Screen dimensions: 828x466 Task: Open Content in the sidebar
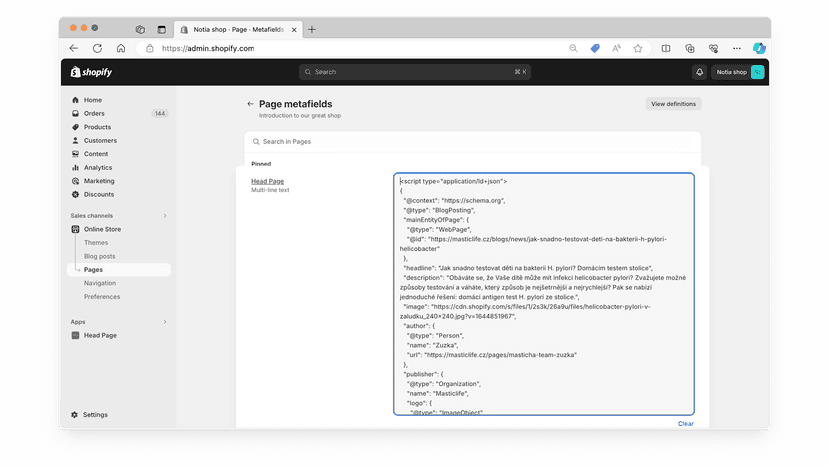coord(96,154)
